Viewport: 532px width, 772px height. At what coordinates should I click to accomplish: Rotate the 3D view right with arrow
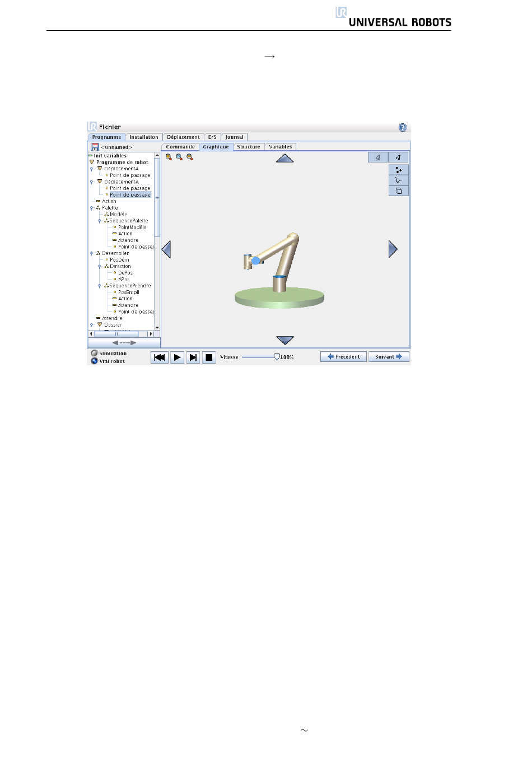click(393, 249)
